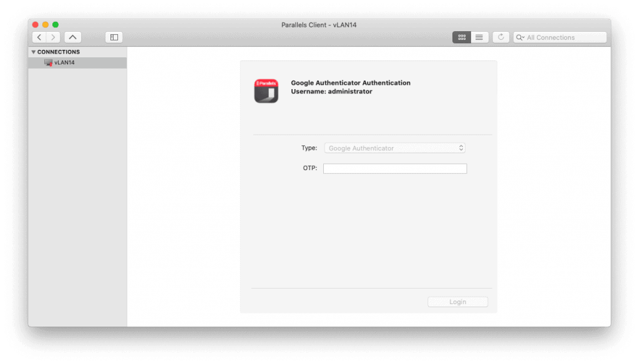The image size is (639, 364).
Task: Switch to list view mode
Action: (x=479, y=37)
